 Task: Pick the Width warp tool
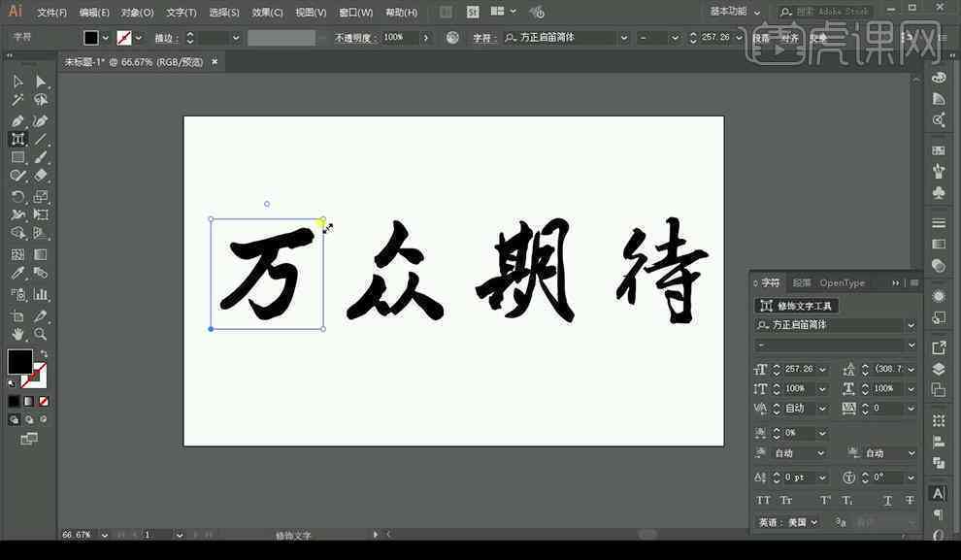click(17, 214)
